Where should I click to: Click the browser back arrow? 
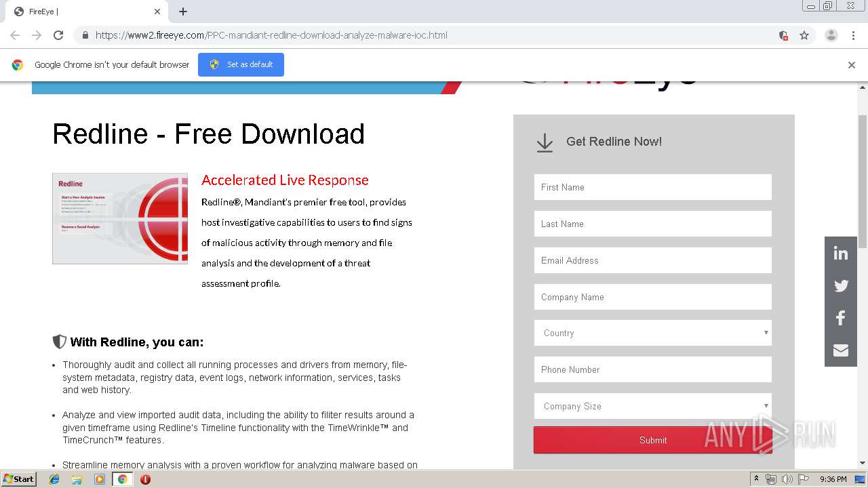(15, 35)
